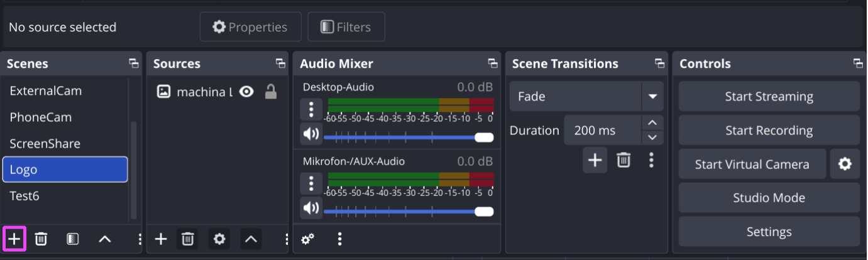Click Start Recording button

769,131
